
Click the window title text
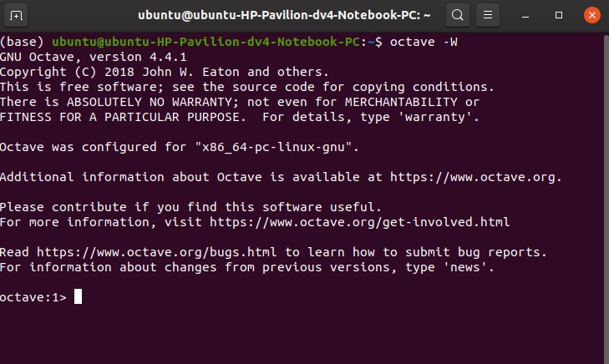click(x=285, y=15)
